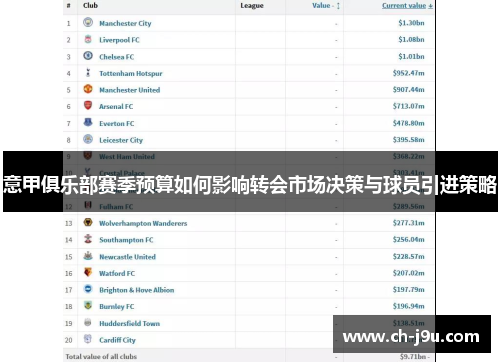Click the $907.44m current value
Image resolution: width=500 pixels, height=362 pixels.
(x=409, y=90)
